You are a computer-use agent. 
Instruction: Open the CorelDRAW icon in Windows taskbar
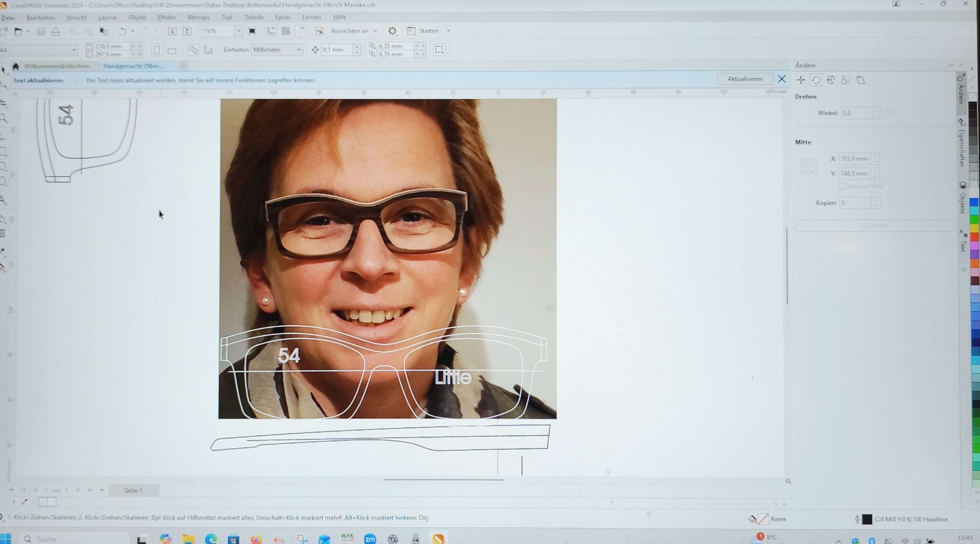tap(438, 539)
